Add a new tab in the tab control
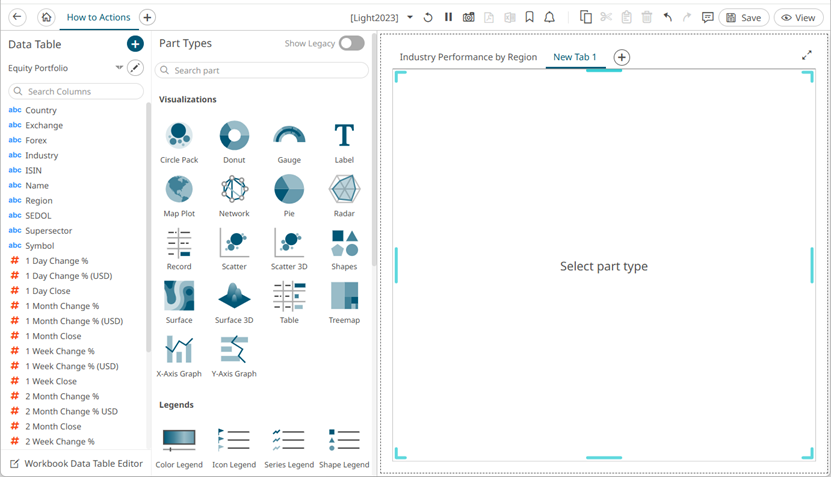831x477 pixels. [x=622, y=57]
